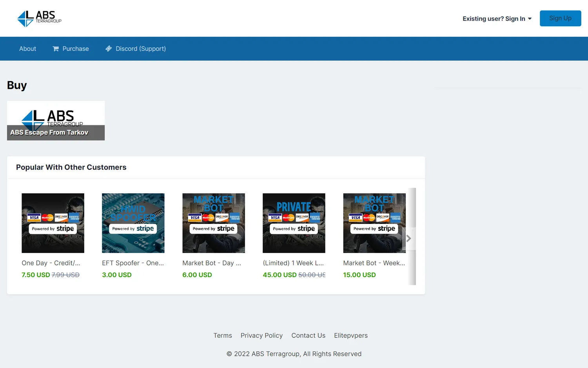The image size is (588, 368).
Task: Click the 6.00 USD price
Action: click(197, 275)
